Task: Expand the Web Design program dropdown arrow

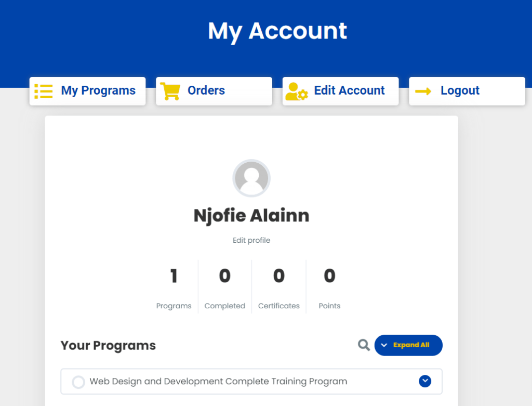Action: tap(425, 381)
